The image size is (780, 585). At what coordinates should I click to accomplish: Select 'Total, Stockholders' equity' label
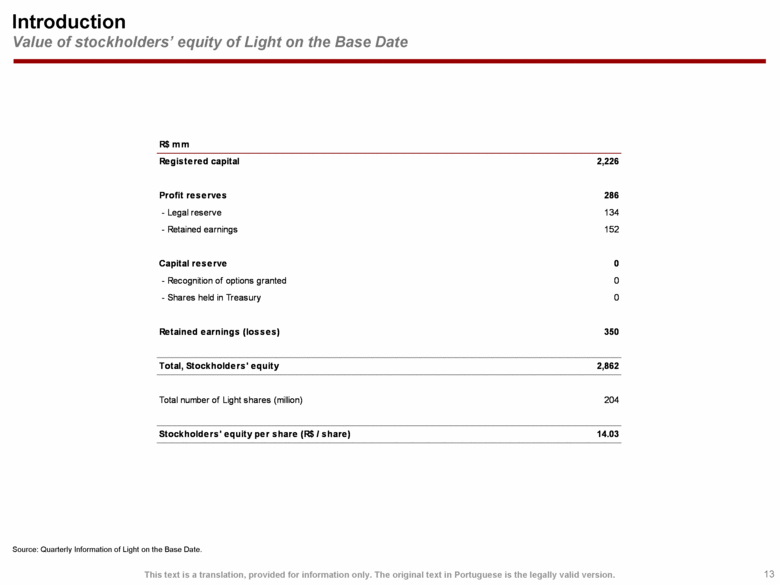tap(219, 366)
